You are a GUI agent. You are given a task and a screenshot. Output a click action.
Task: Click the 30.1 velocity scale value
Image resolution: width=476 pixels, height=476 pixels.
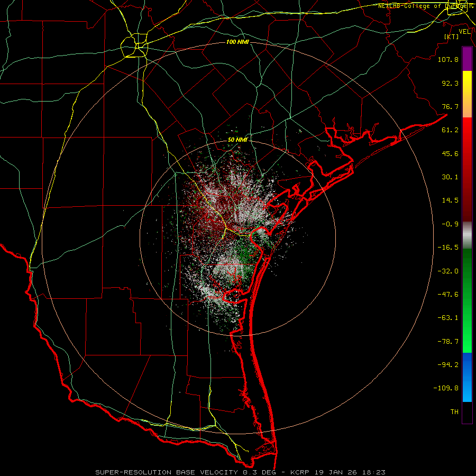[x=450, y=177]
